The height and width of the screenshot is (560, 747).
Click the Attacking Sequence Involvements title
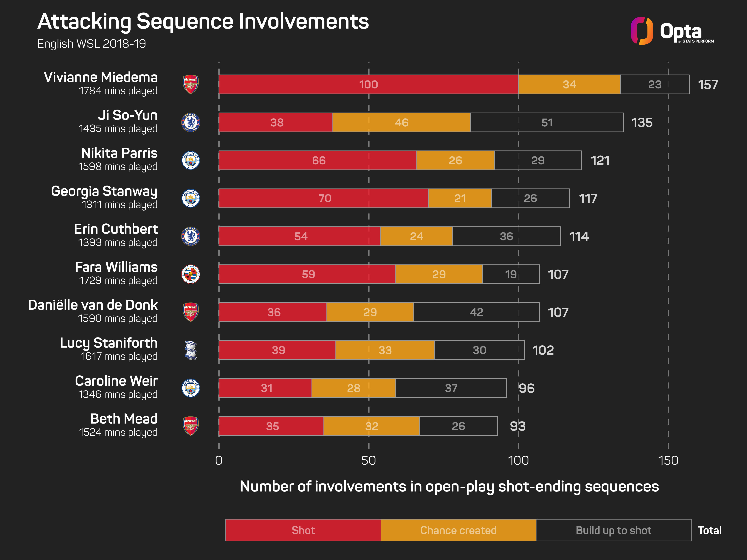tap(203, 21)
